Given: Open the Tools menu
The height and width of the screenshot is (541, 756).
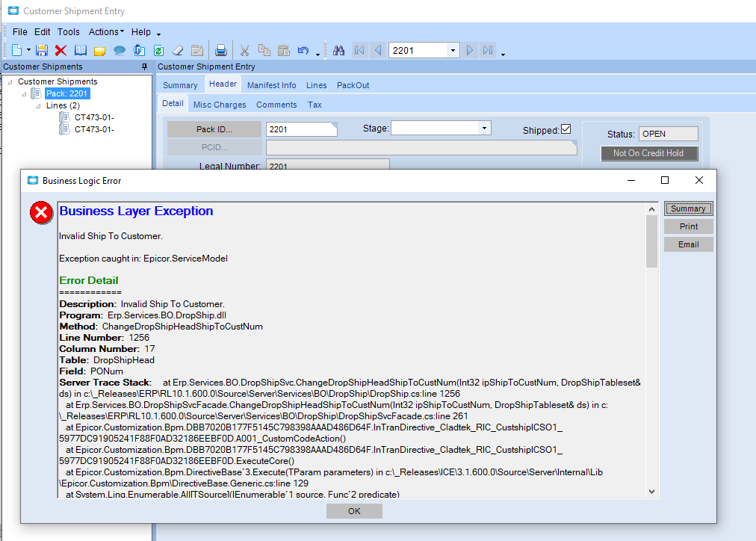Looking at the screenshot, I should (x=69, y=32).
